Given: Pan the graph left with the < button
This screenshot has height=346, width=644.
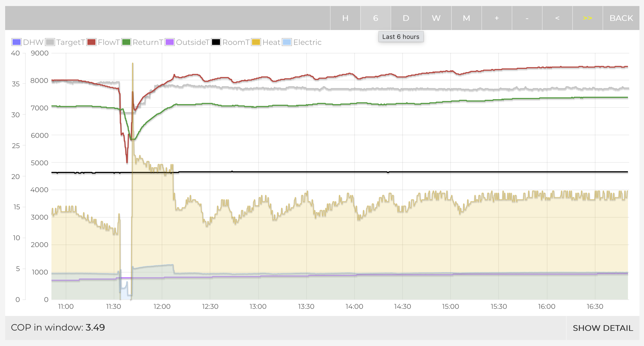Looking at the screenshot, I should coord(557,18).
